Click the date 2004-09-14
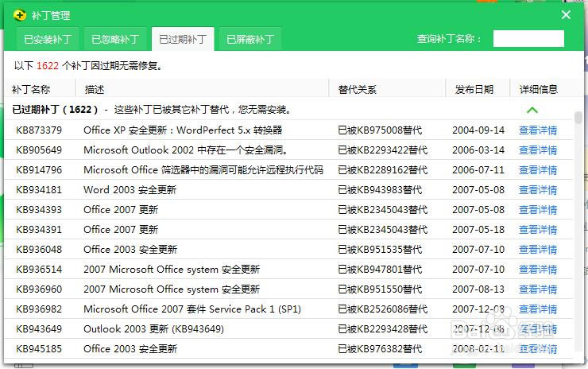 point(478,130)
